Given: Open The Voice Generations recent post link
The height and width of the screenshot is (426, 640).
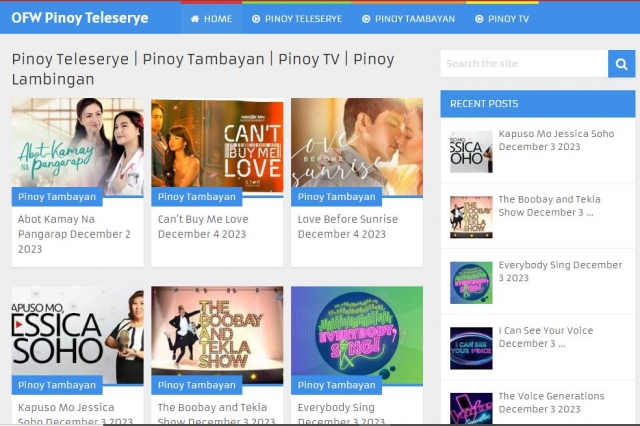Looking at the screenshot, I should tap(551, 402).
